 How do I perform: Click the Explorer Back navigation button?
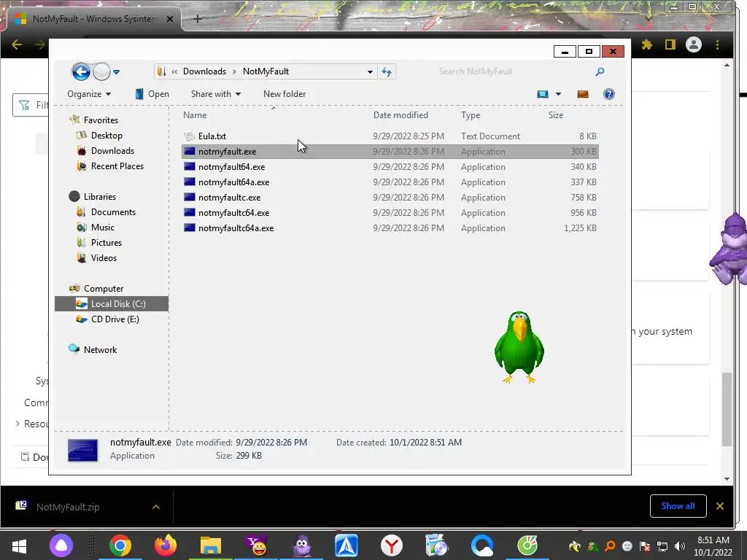80,72
